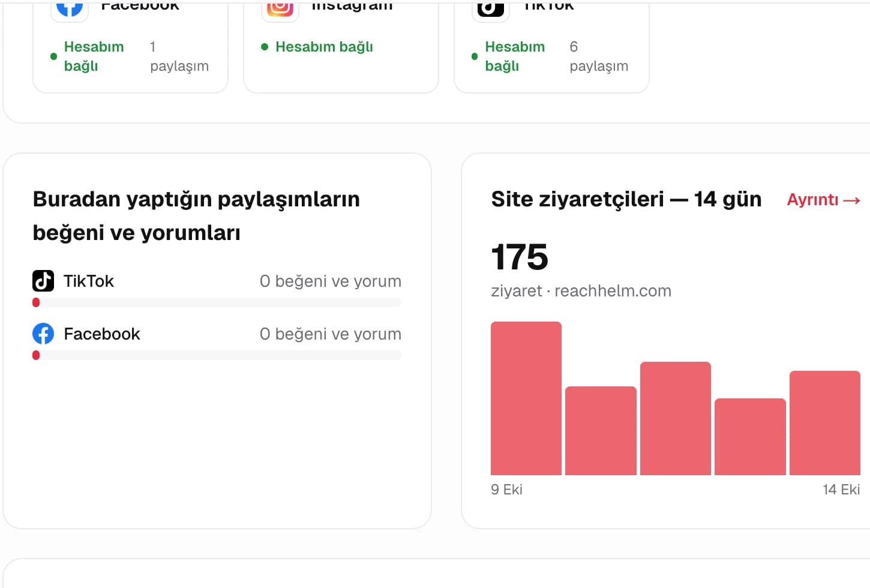Select the second bar in the visitors chart

tap(601, 431)
